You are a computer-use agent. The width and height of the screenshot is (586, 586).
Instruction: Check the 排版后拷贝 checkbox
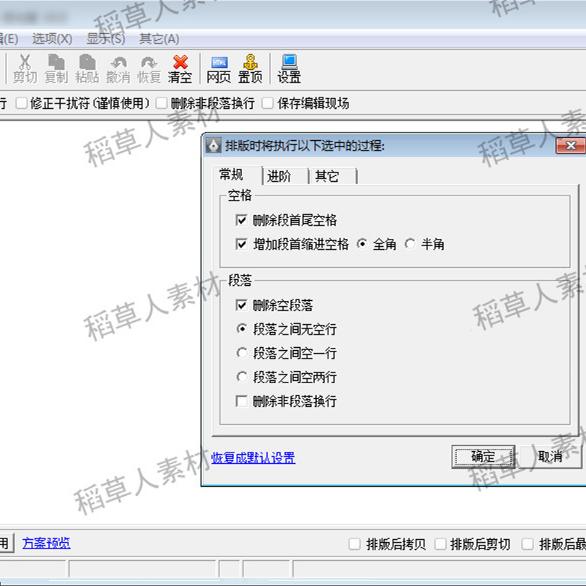pyautogui.click(x=354, y=544)
